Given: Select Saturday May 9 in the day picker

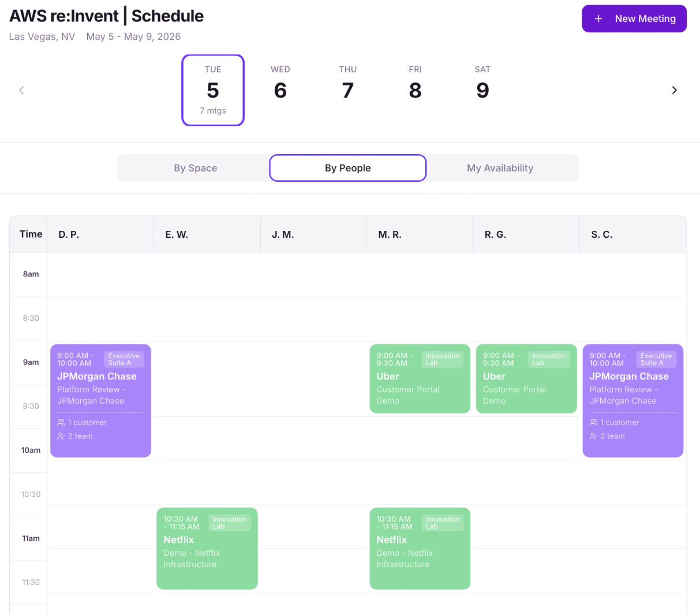Looking at the screenshot, I should click(482, 85).
